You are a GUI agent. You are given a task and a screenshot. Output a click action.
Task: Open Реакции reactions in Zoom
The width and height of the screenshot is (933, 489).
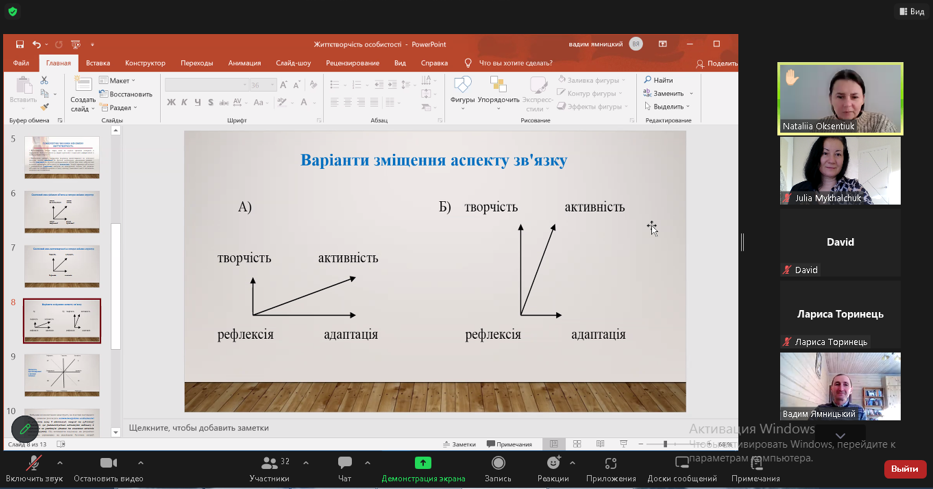click(553, 469)
